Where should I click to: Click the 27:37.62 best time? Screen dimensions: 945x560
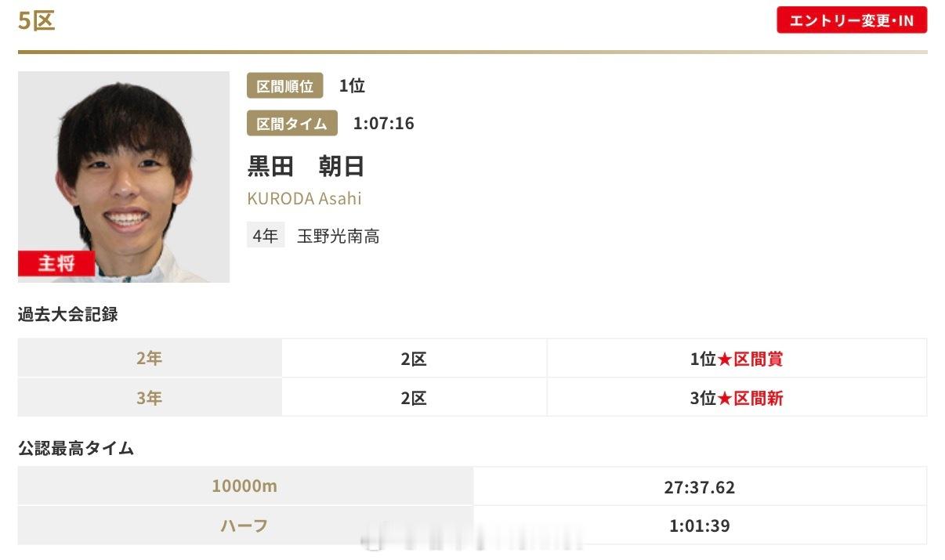700,487
